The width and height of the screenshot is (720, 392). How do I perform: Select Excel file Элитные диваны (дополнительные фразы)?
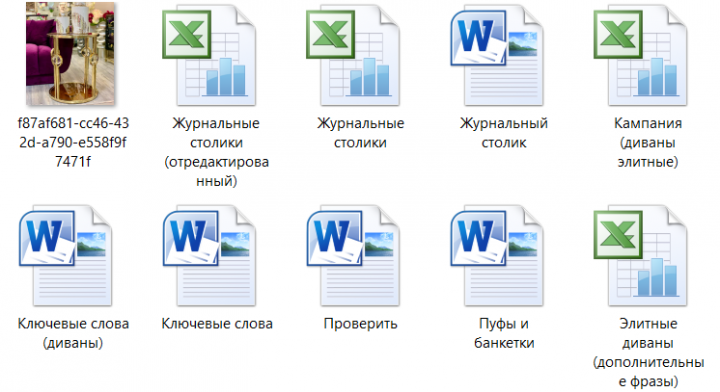[641, 256]
